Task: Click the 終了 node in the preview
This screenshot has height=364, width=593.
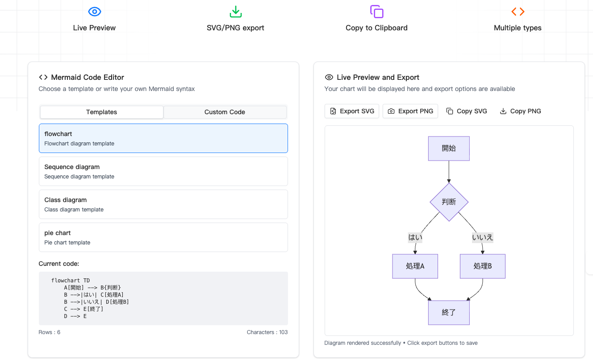Action: click(x=449, y=313)
